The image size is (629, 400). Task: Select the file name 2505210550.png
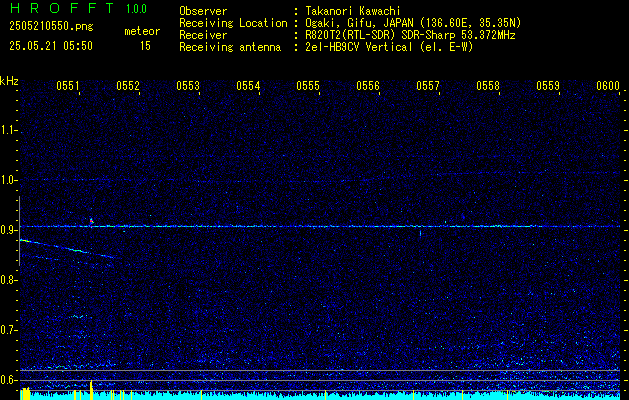click(x=51, y=26)
